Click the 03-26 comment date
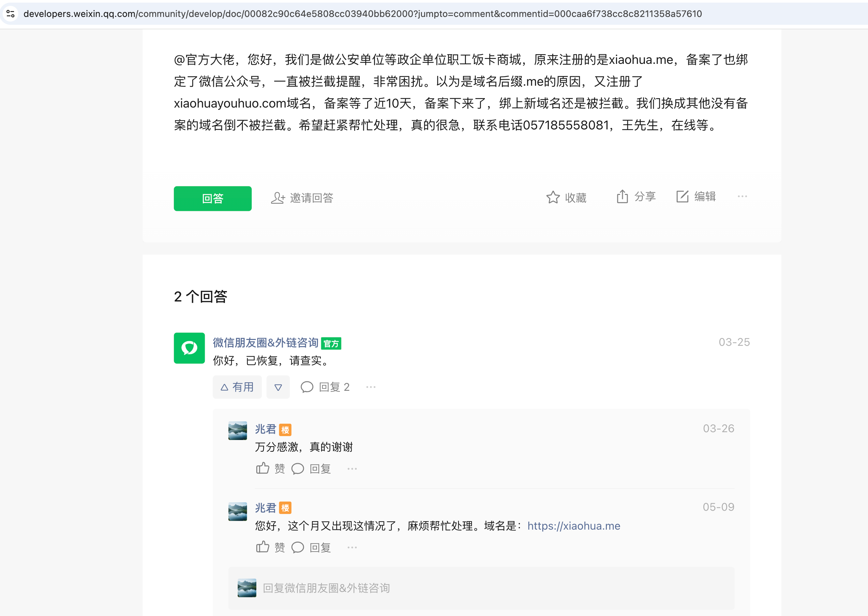The height and width of the screenshot is (616, 868). click(719, 428)
